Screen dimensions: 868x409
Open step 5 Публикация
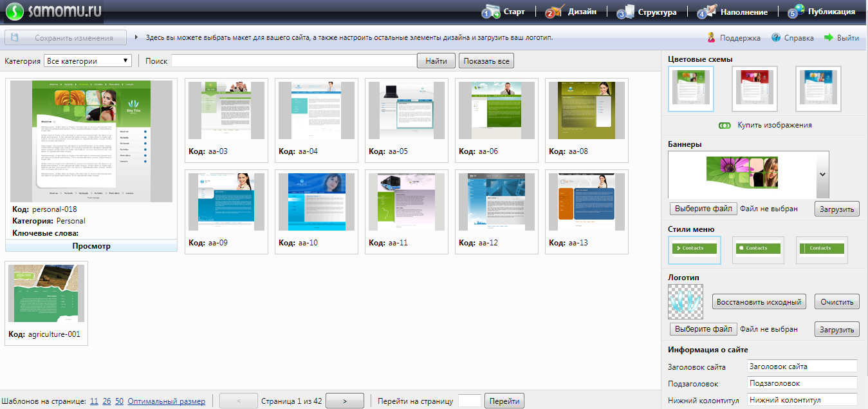(x=822, y=12)
